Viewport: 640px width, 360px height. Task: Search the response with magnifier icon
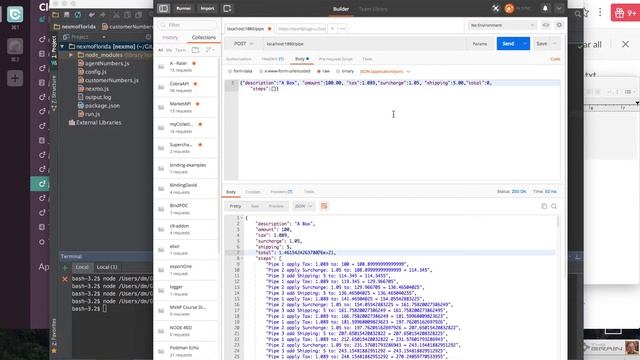tap(554, 206)
